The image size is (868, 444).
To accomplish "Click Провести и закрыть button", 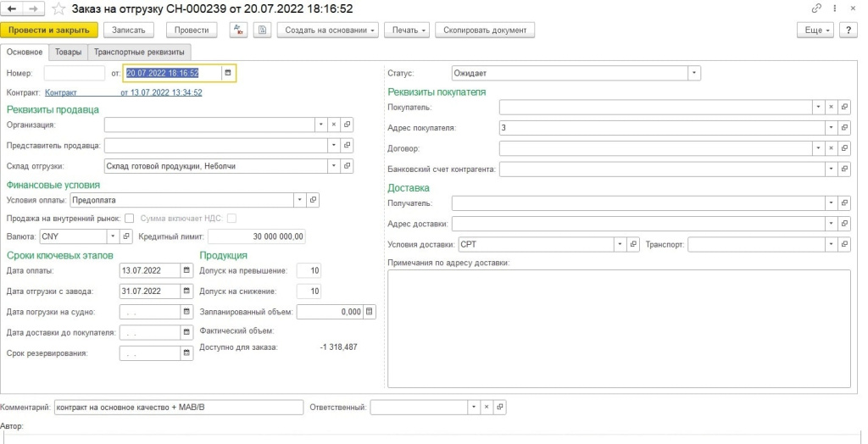I will pos(49,30).
